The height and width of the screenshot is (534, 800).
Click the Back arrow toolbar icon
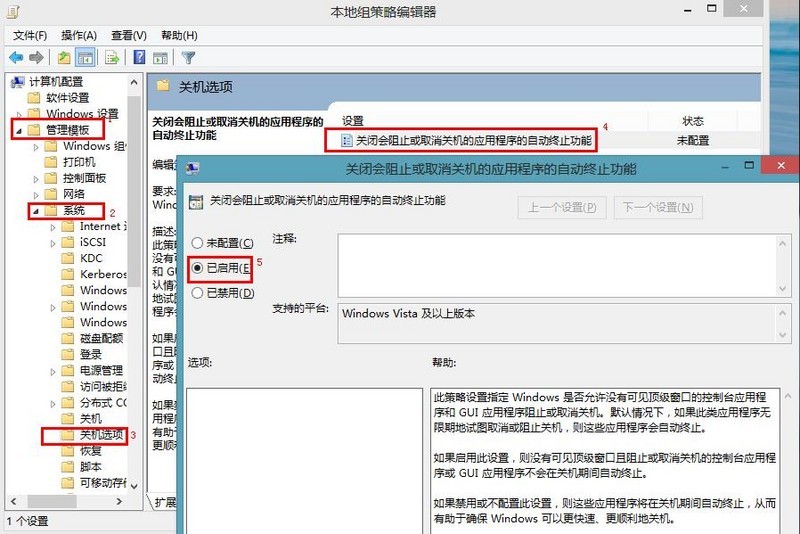click(x=16, y=58)
